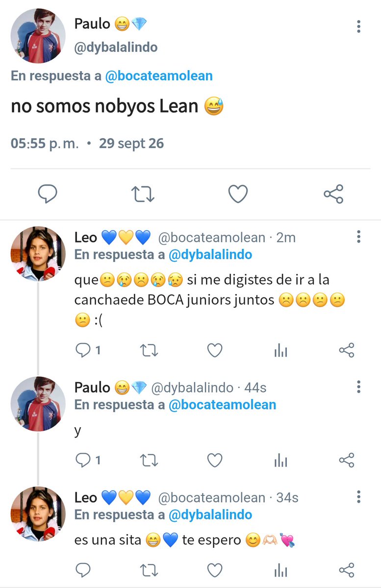Screen dimensions: 381x588
Task: Like the main tweet 'no somos nobyos Lean'
Action: coord(238,195)
